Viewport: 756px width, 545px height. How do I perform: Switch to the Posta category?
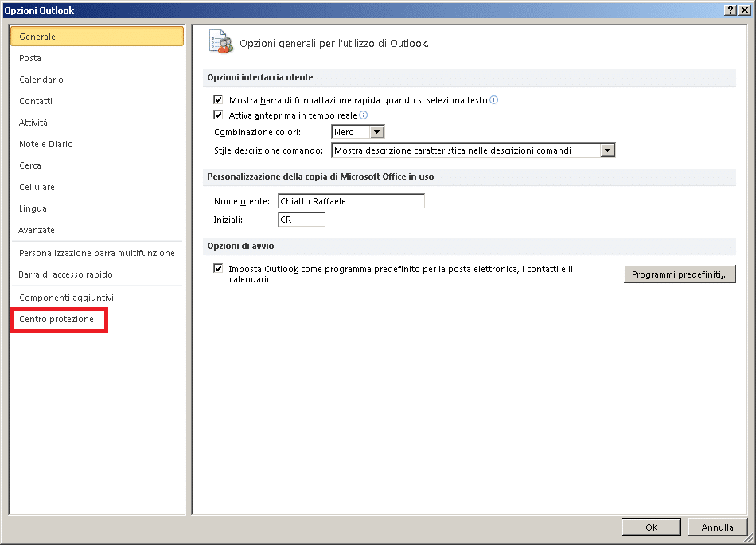point(97,58)
